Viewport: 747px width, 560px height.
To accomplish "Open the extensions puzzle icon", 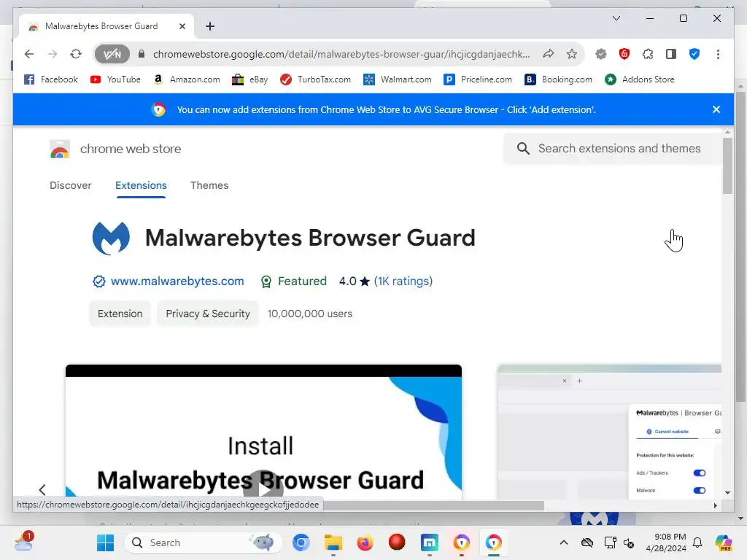I will (x=648, y=54).
